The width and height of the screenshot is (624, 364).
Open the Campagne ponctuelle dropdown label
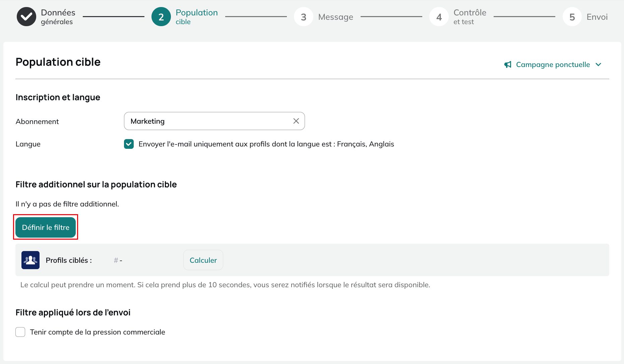[x=553, y=64]
